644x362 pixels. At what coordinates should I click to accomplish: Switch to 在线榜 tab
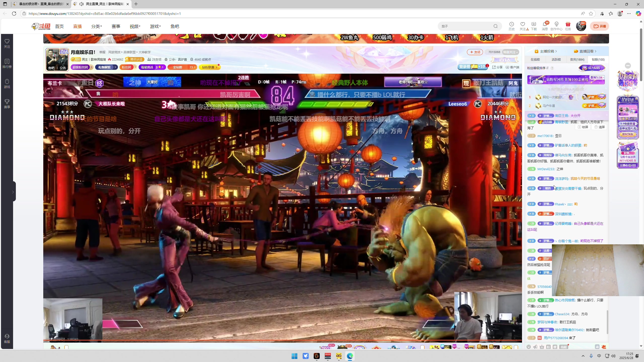click(x=535, y=60)
